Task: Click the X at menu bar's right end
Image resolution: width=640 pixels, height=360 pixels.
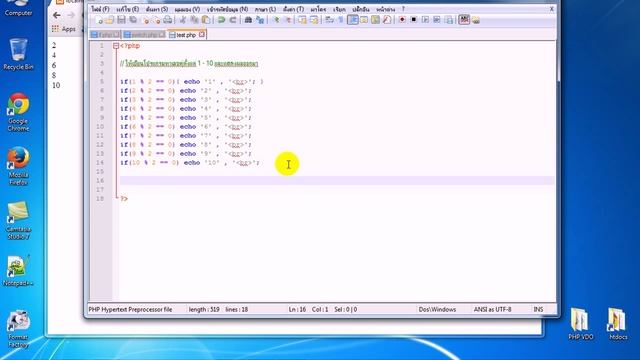Action: (551, 9)
